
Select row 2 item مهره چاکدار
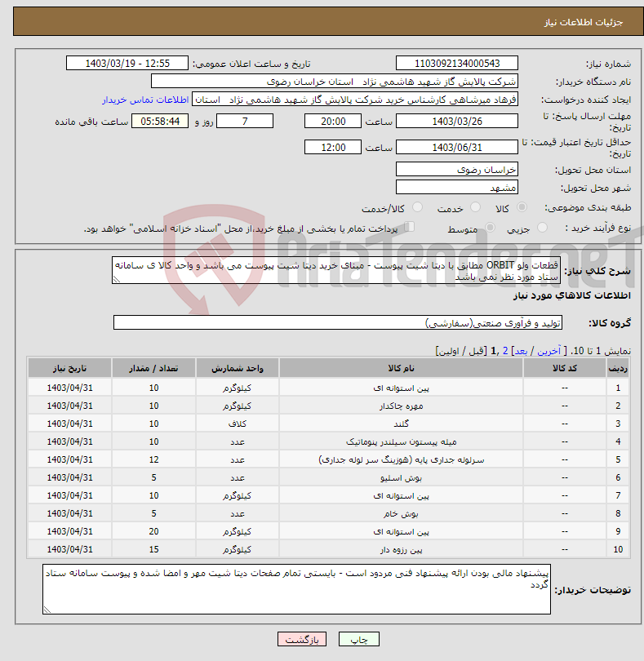(x=401, y=406)
